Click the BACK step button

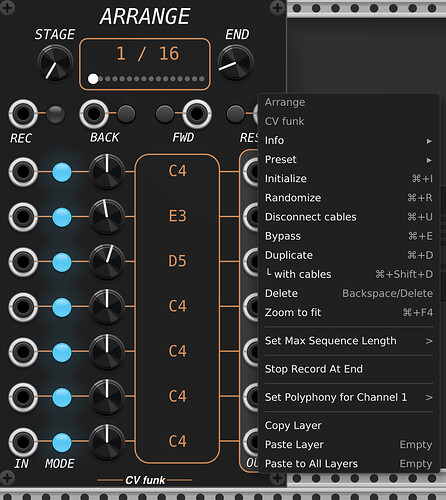click(126, 114)
